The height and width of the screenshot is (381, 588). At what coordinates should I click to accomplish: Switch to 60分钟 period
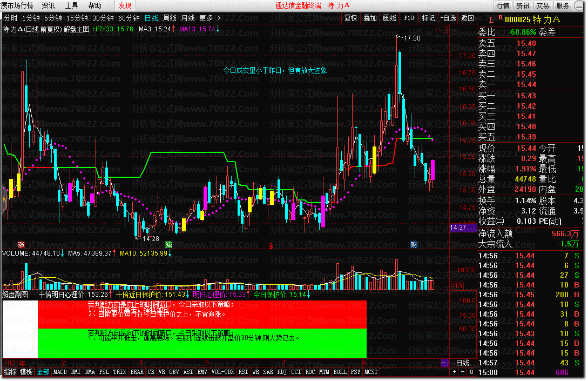pos(129,18)
